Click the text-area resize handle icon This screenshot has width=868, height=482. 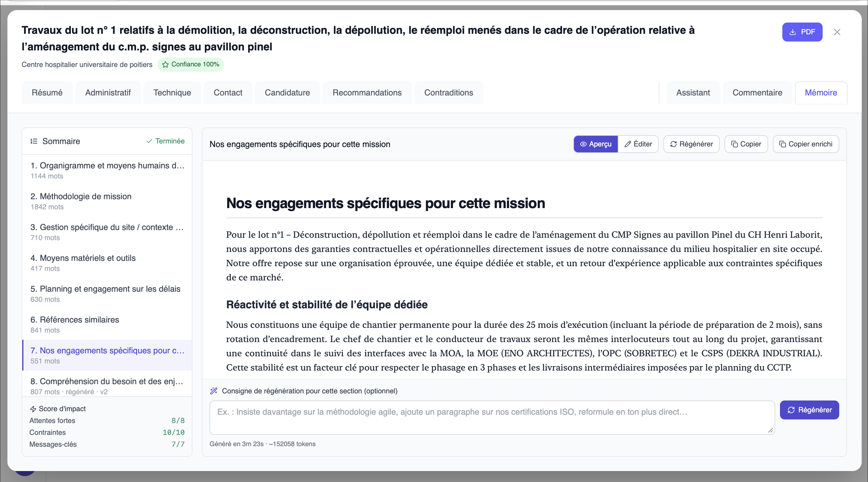pos(770,430)
